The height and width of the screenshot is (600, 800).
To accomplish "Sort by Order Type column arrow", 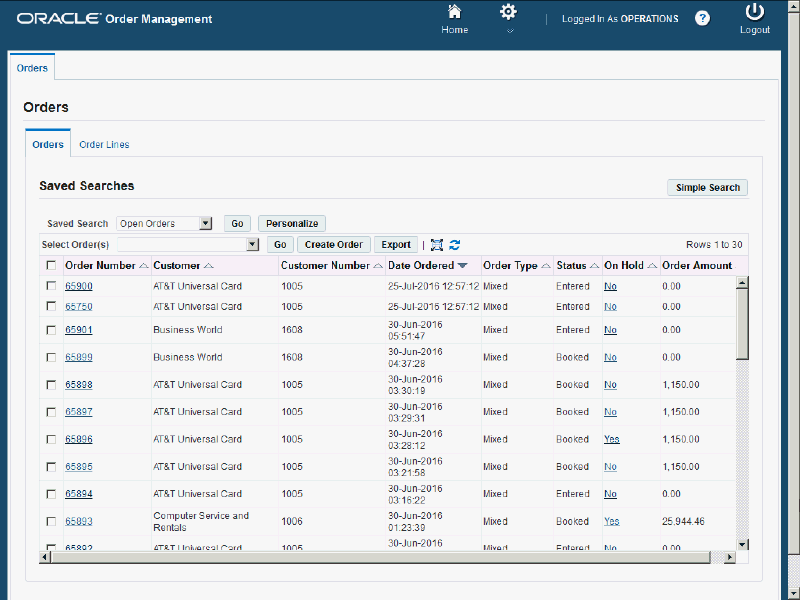I will 546,266.
